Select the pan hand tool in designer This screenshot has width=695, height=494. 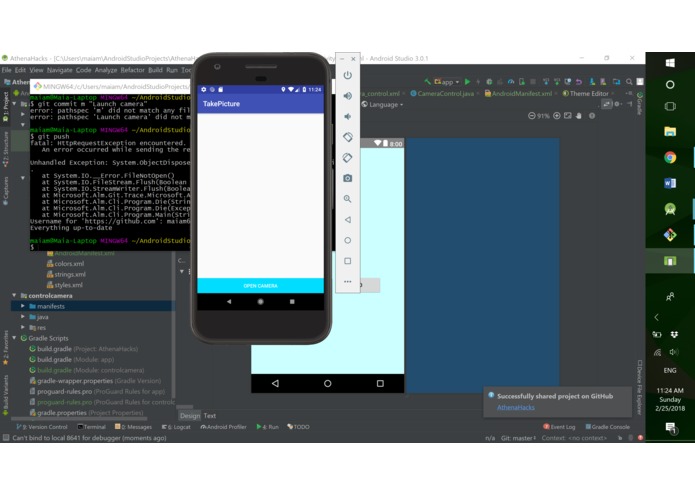[579, 116]
